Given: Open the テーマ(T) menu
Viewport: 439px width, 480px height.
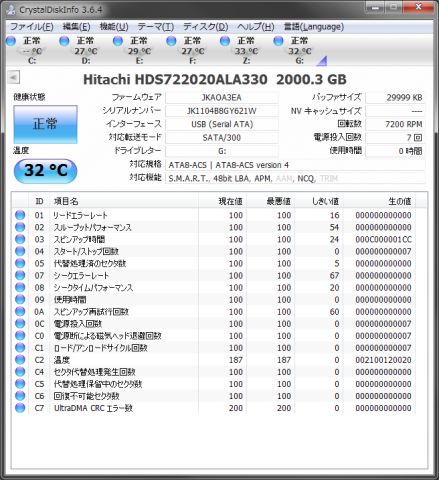Looking at the screenshot, I should pyautogui.click(x=156, y=27).
